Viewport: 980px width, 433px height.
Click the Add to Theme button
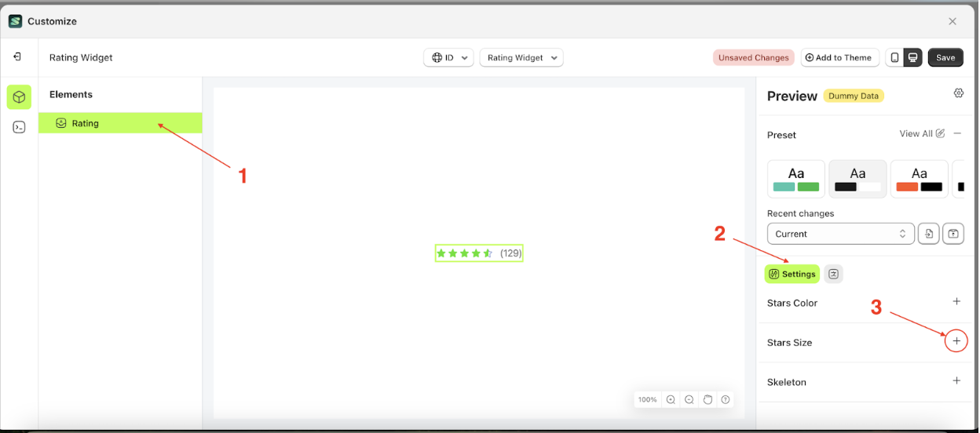pos(840,57)
